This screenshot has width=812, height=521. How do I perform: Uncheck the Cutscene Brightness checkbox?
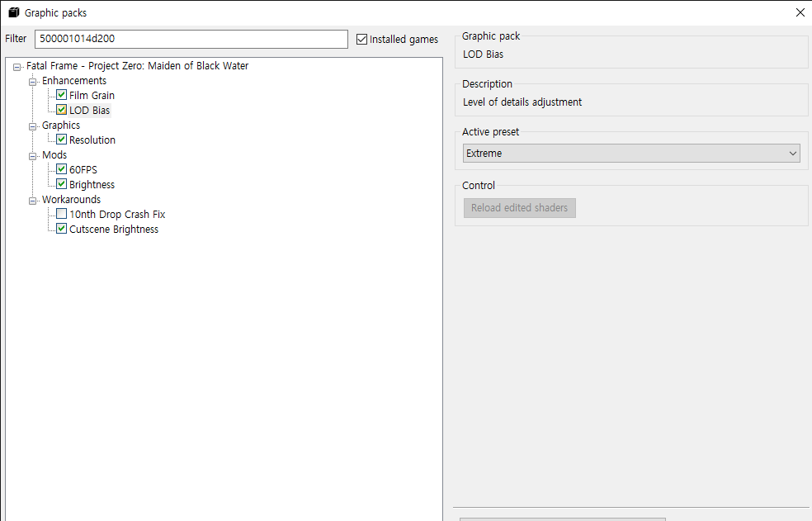62,229
